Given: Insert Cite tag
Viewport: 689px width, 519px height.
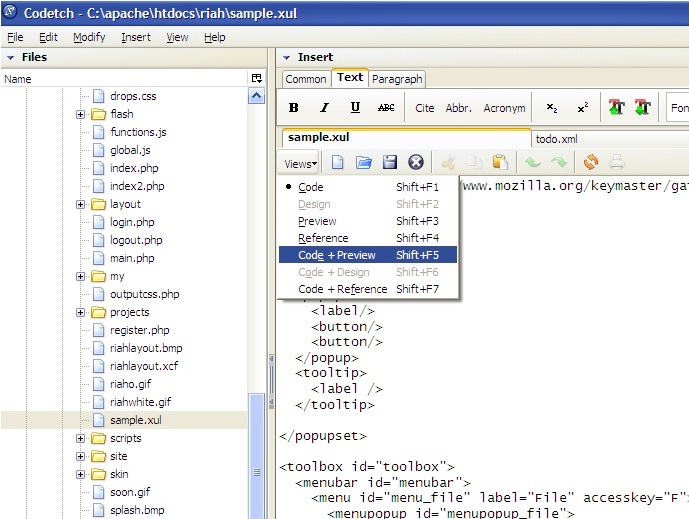Looking at the screenshot, I should tap(424, 108).
